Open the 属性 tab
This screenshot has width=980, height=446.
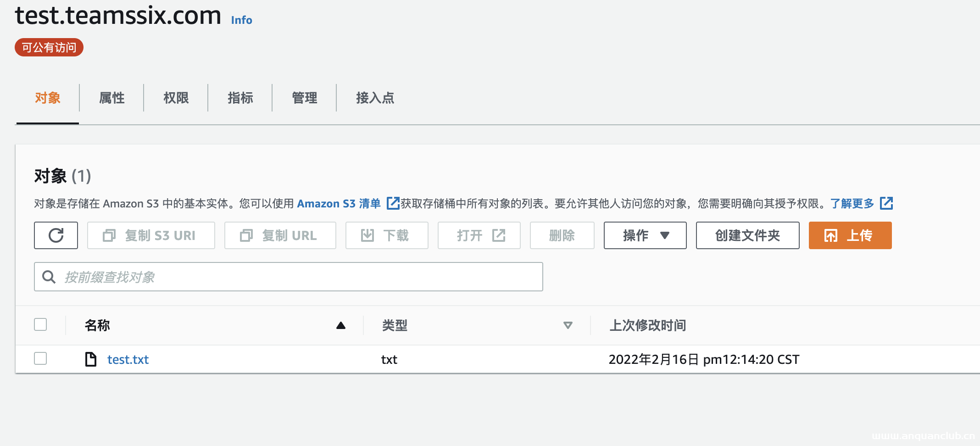point(111,98)
